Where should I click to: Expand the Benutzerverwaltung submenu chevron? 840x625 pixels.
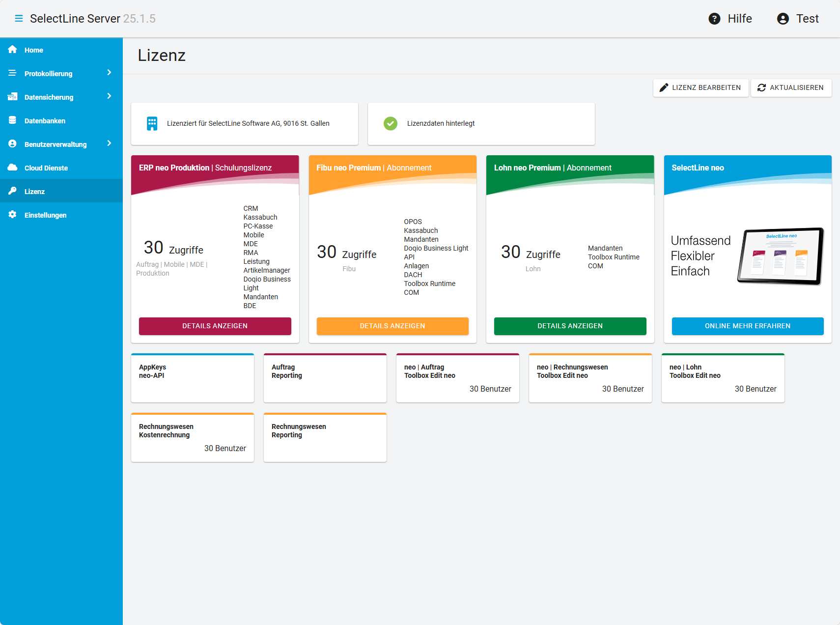pyautogui.click(x=109, y=143)
